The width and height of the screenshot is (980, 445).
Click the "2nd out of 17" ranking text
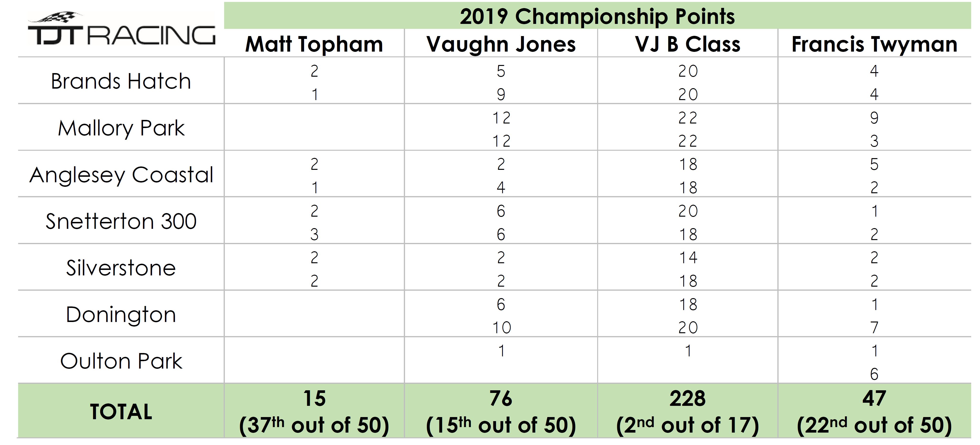coord(687,425)
